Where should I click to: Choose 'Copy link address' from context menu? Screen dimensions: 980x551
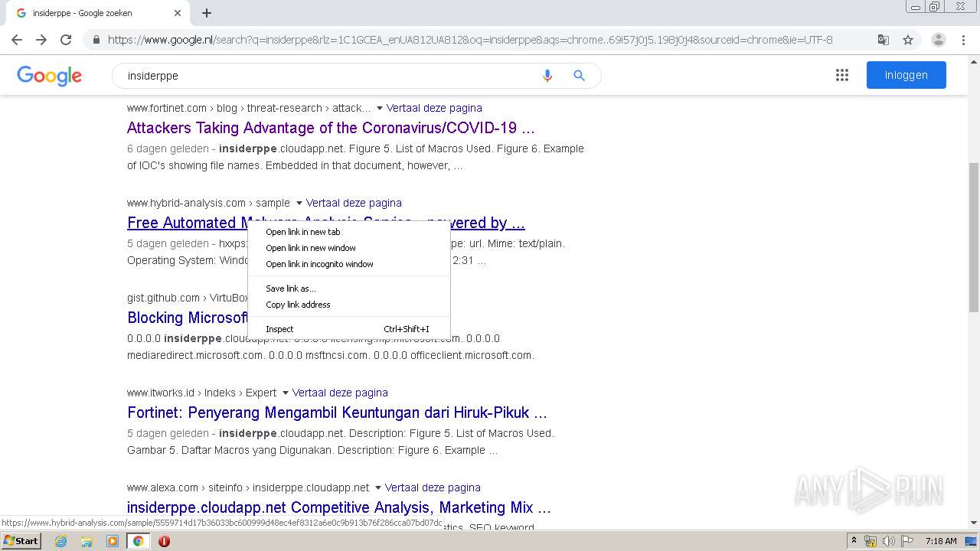point(349,305)
